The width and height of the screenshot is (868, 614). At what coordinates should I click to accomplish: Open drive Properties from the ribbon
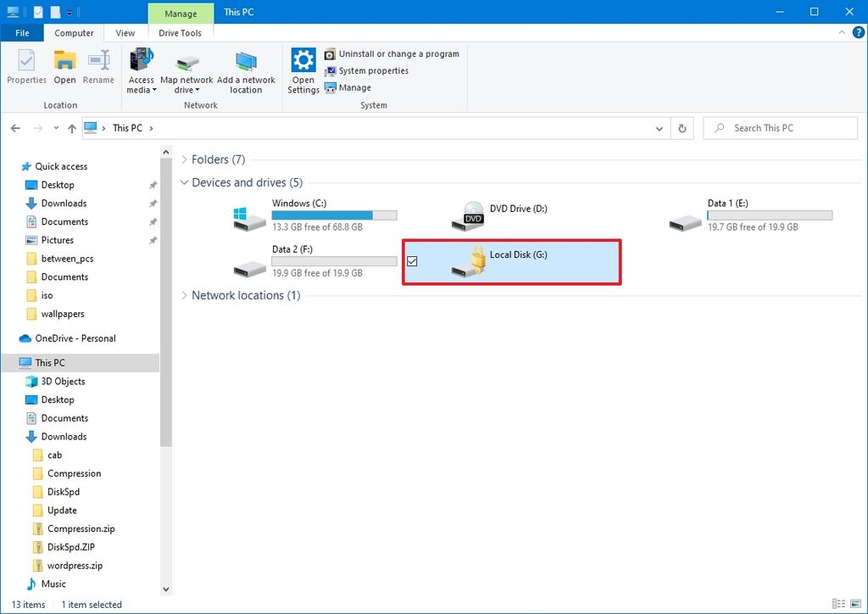click(x=26, y=68)
